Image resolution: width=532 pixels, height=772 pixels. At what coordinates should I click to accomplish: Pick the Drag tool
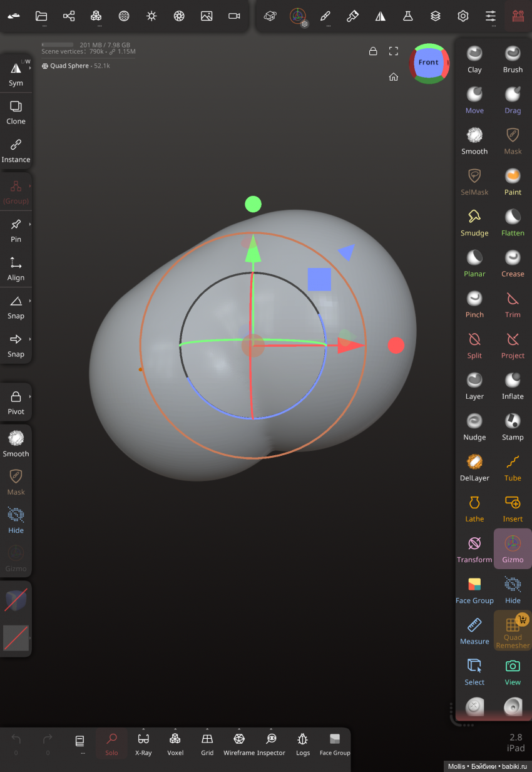point(513,100)
